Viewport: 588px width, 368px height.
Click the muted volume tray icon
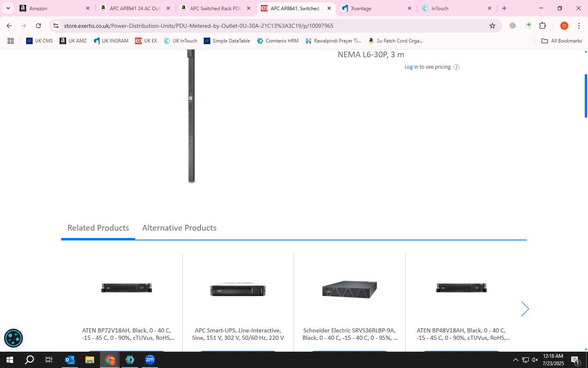pyautogui.click(x=535, y=360)
